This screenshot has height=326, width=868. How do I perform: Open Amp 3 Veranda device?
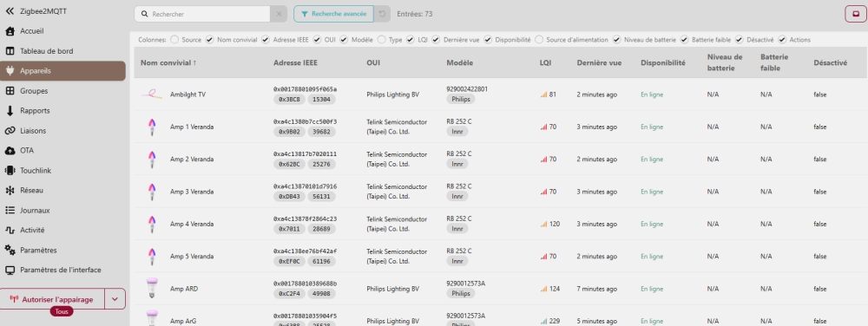[192, 192]
